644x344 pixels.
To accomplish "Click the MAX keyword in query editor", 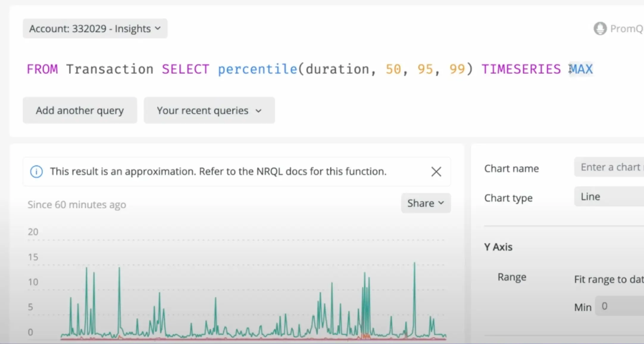I will [581, 69].
